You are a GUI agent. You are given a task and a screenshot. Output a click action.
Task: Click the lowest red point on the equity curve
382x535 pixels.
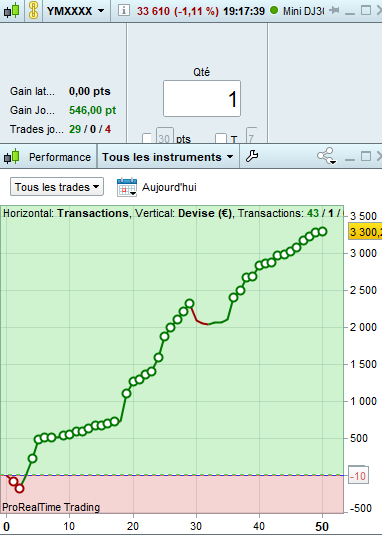click(x=19, y=489)
